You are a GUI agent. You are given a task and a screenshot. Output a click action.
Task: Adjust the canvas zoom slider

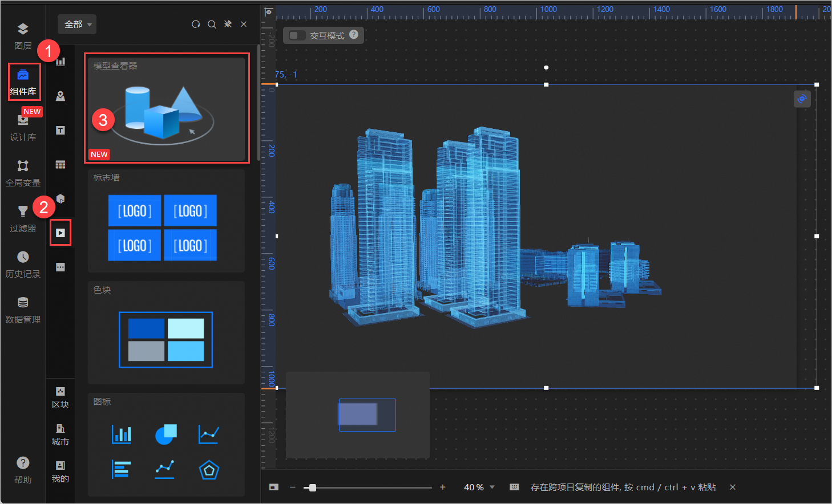[312, 487]
